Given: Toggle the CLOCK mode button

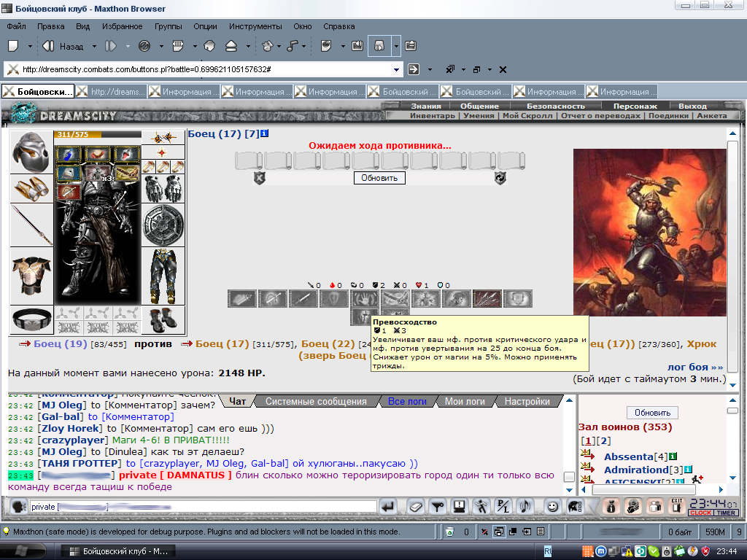Looking at the screenshot, I should pyautogui.click(x=700, y=513).
